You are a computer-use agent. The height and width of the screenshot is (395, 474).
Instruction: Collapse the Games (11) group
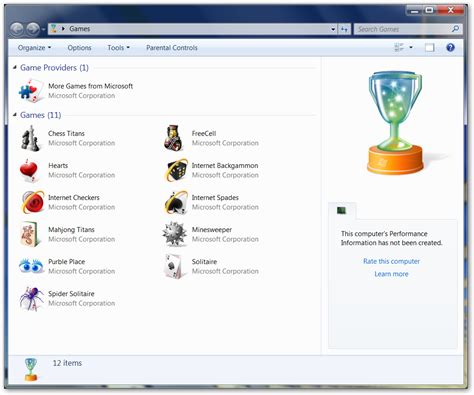point(15,115)
